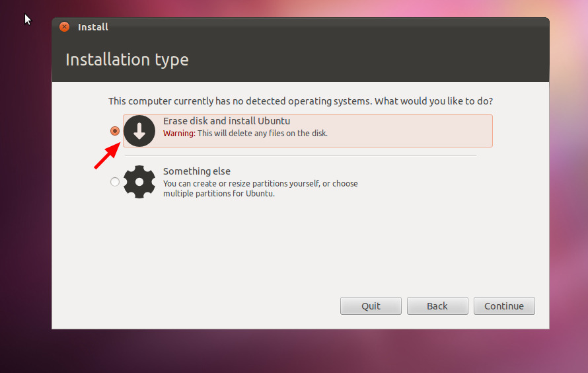Click the red arrow pointing at the radio button
This screenshot has width=588, height=373.
point(106,157)
